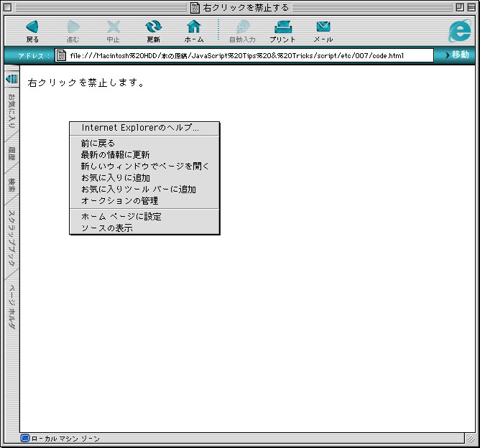Click the Forward (進む) toolbar icon
Image resolution: width=480 pixels, height=448 pixels.
click(x=73, y=29)
